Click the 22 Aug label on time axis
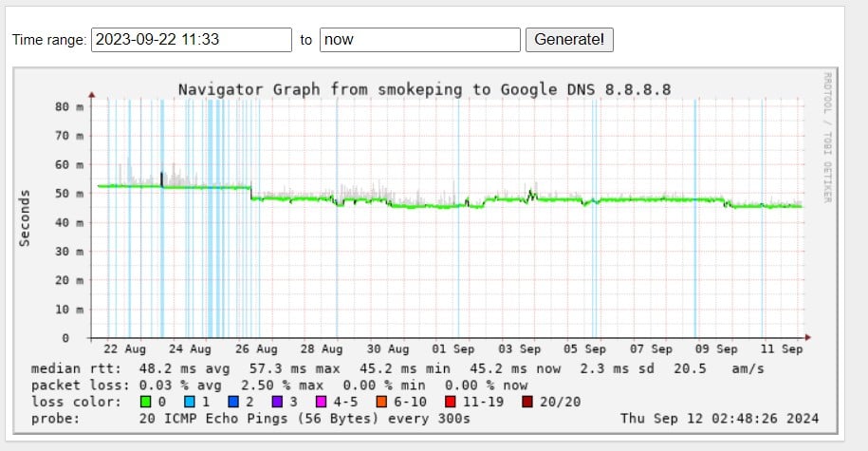Viewport: 868px width, 451px height. click(x=124, y=349)
